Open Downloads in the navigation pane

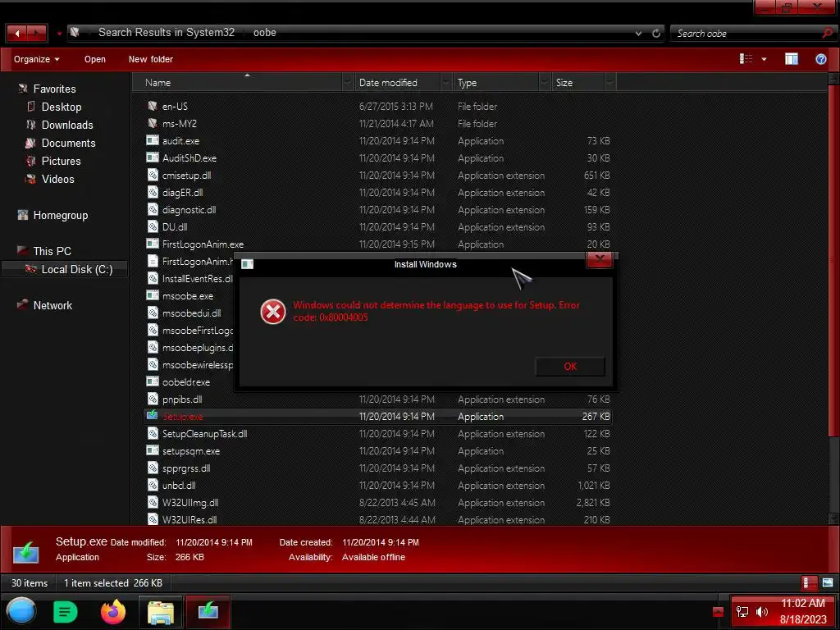click(67, 125)
